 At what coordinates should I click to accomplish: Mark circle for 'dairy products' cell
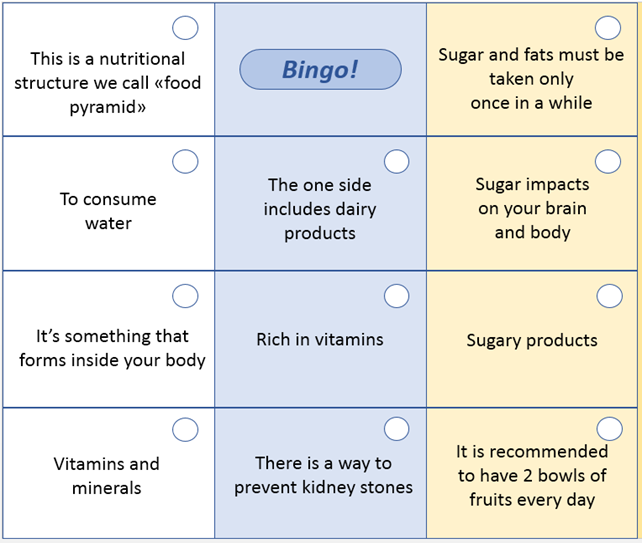(397, 161)
